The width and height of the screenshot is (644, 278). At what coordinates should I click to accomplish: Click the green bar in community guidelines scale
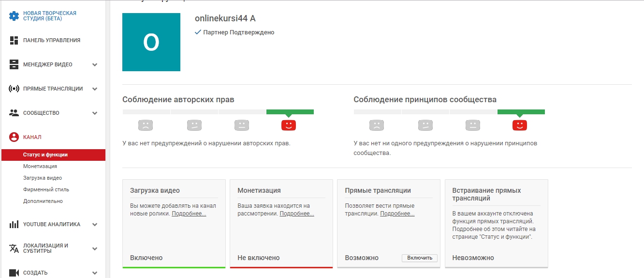pos(521,112)
